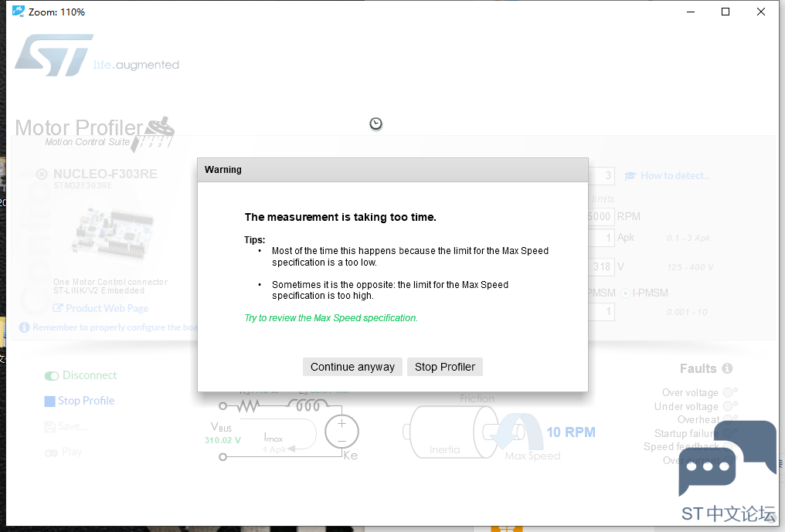
Task: Click the Over voltage fault indicator
Action: point(728,392)
